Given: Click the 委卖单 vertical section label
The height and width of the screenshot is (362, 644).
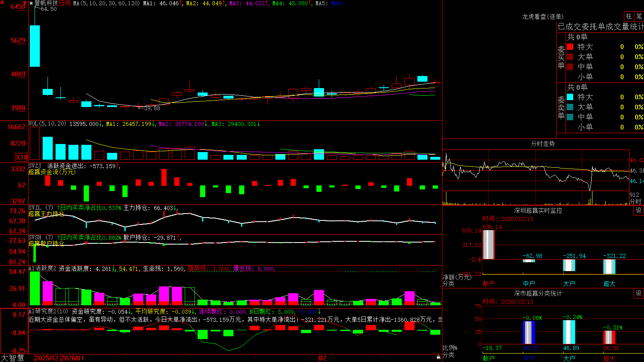Looking at the screenshot, I should point(561,108).
